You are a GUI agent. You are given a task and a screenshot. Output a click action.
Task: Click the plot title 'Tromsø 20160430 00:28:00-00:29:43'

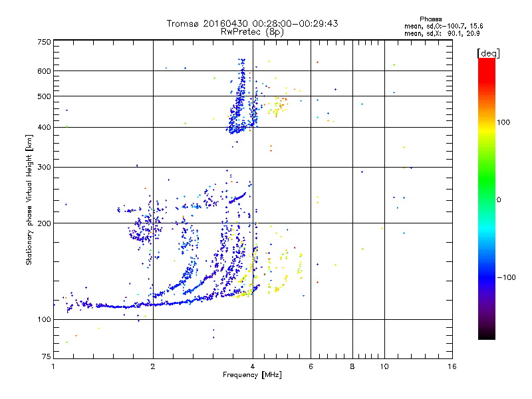click(x=252, y=23)
